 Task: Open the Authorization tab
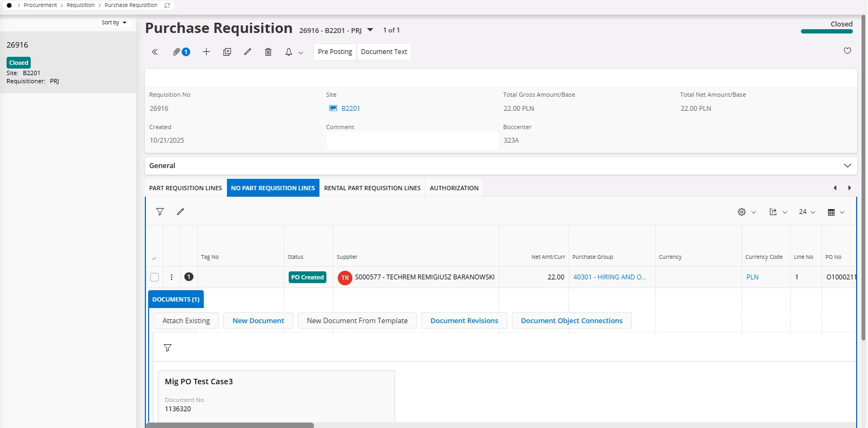coord(454,188)
